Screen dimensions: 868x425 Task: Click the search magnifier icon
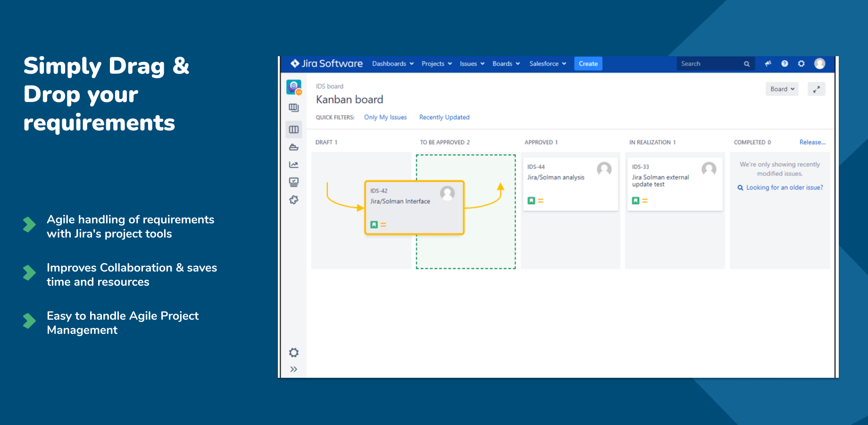point(747,64)
